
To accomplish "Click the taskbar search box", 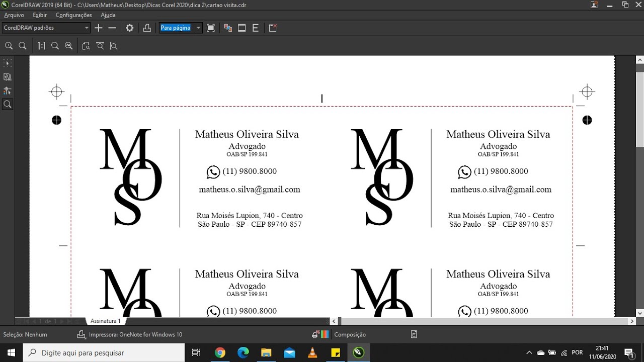I will click(104, 352).
